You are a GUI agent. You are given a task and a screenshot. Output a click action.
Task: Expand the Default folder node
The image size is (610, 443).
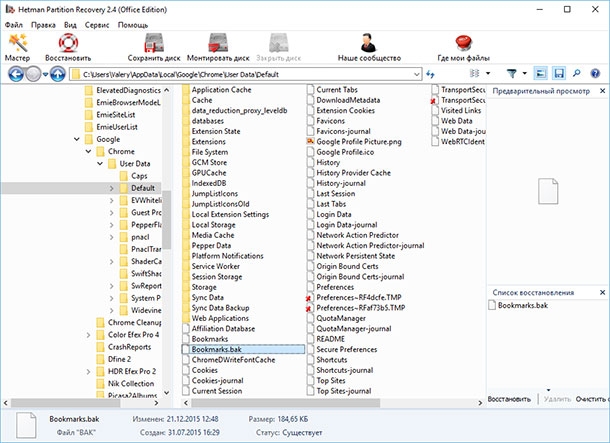click(x=112, y=188)
